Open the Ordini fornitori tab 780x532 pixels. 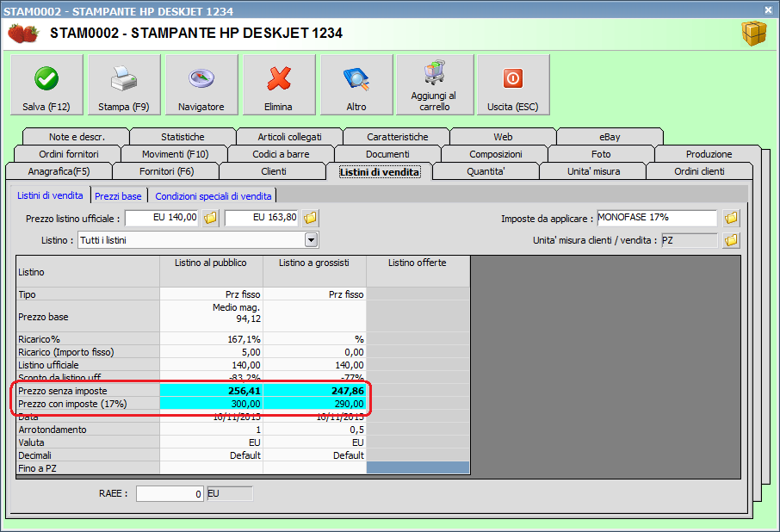coord(69,154)
